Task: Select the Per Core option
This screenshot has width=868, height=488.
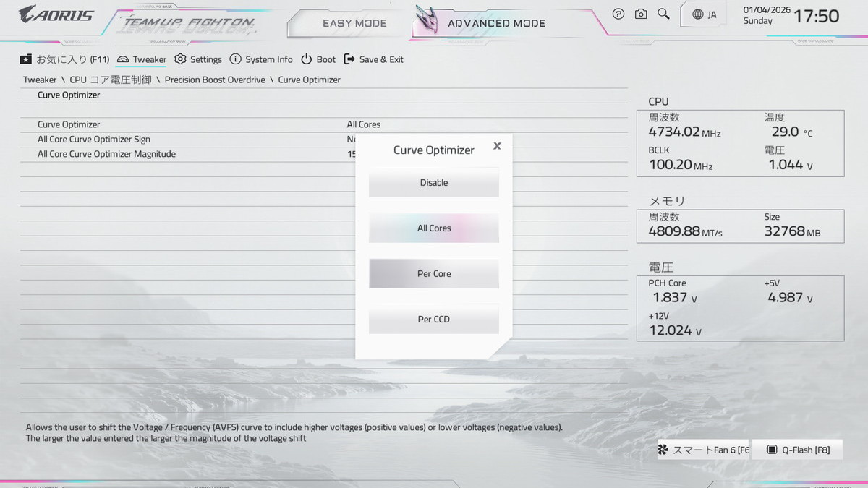Action: 434,274
